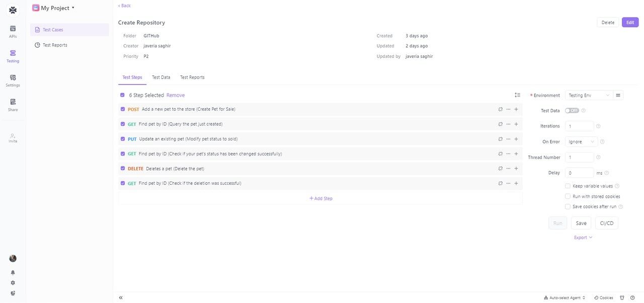
Task: Click the Thread Number input field
Action: tap(580, 158)
